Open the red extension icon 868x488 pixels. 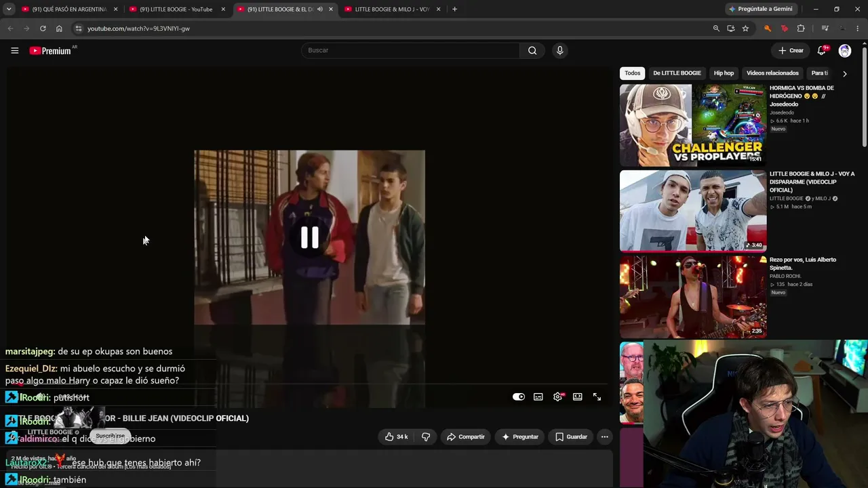[785, 28]
